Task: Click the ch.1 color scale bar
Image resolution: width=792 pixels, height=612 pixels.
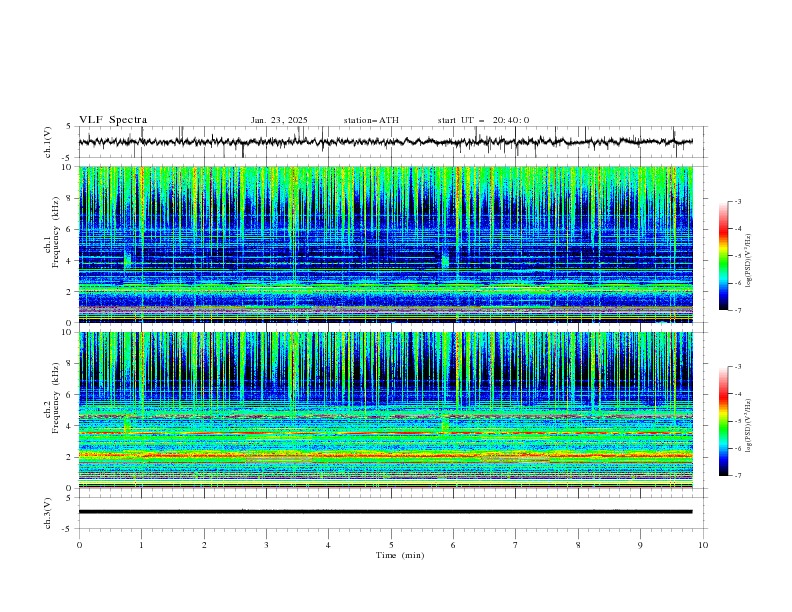Action: [723, 256]
